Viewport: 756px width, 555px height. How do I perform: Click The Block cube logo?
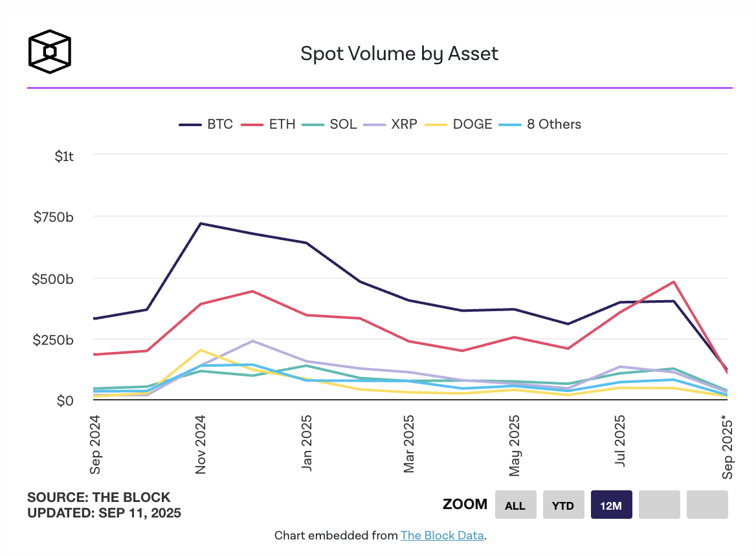click(49, 50)
